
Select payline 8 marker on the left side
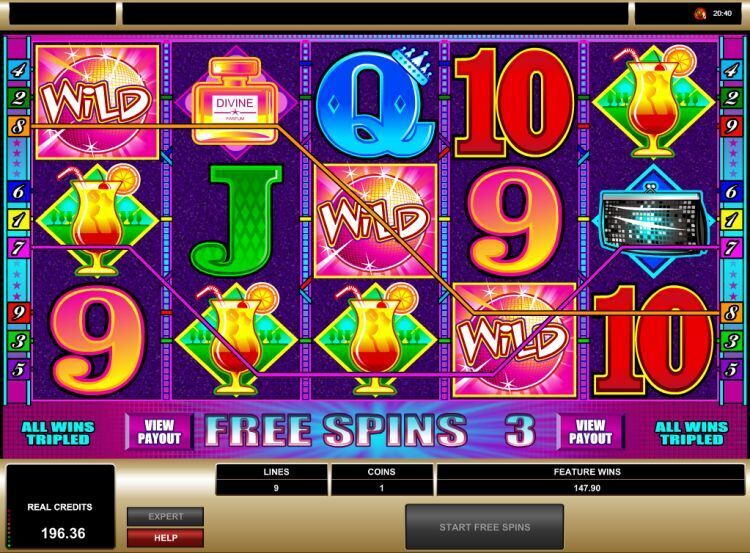18,126
